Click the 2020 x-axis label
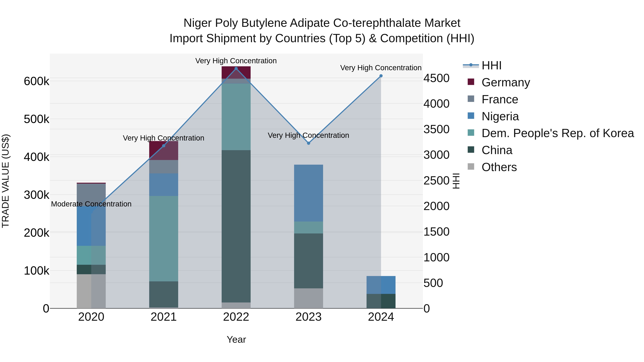Screen dimensions: 644x362 click(91, 317)
